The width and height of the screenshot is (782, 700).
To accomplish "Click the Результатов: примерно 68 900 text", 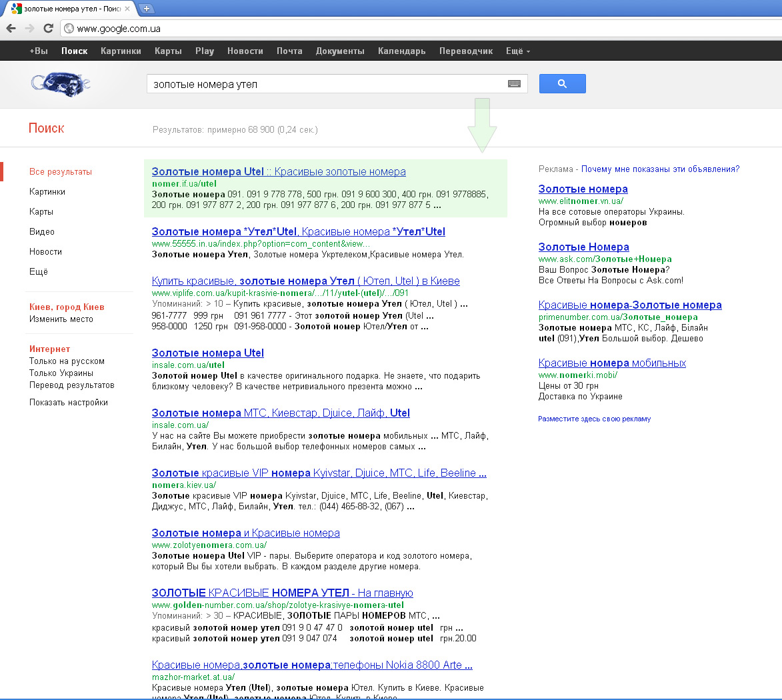I will (x=235, y=129).
